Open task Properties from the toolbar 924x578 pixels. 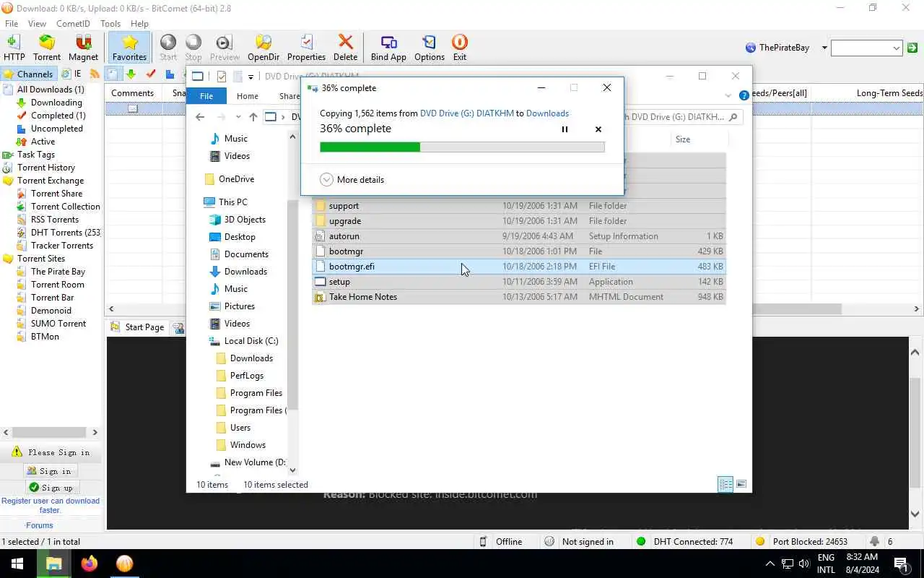click(x=306, y=48)
